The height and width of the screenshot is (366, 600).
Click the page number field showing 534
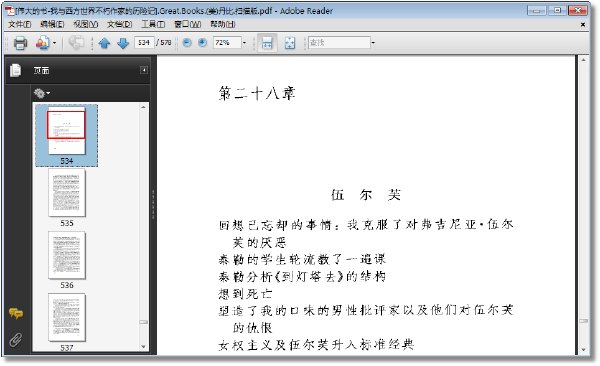[x=144, y=42]
